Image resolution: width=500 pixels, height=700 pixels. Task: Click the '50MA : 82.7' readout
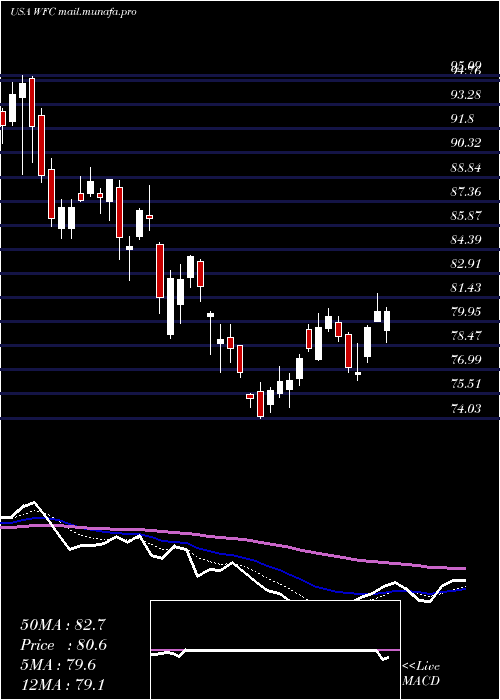pos(63,625)
